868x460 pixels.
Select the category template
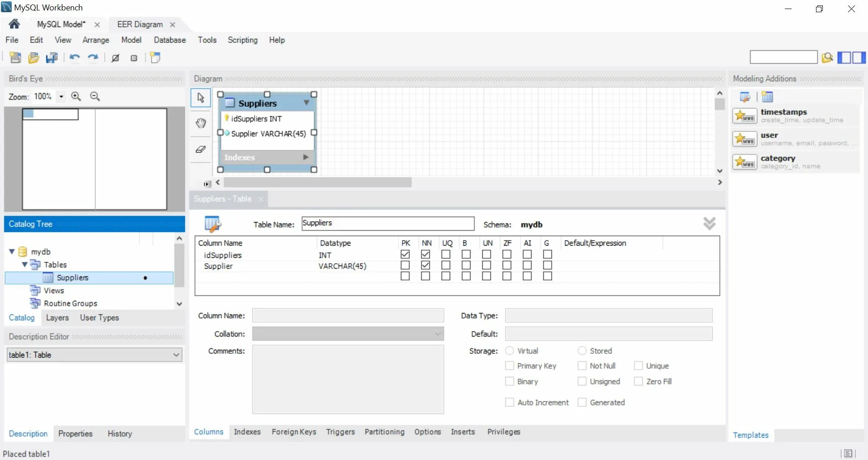tap(796, 162)
